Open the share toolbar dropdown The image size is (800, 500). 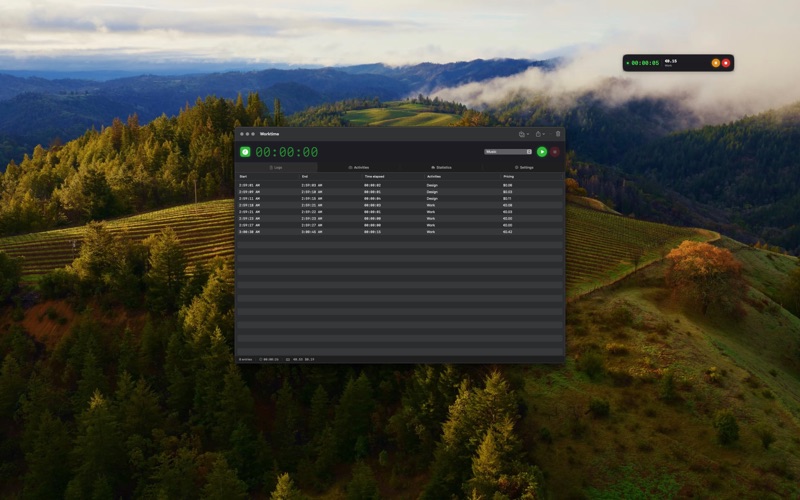click(x=540, y=134)
